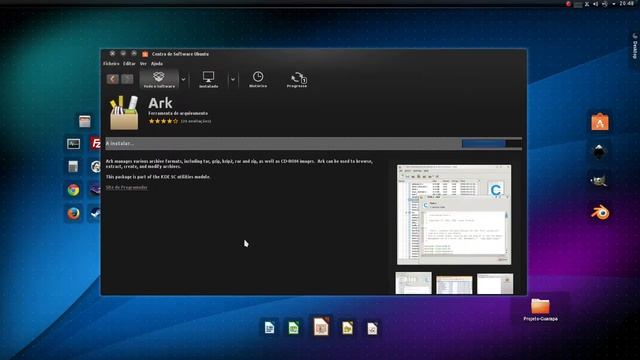Open the Desktop side tab on the right edge

(x=635, y=46)
